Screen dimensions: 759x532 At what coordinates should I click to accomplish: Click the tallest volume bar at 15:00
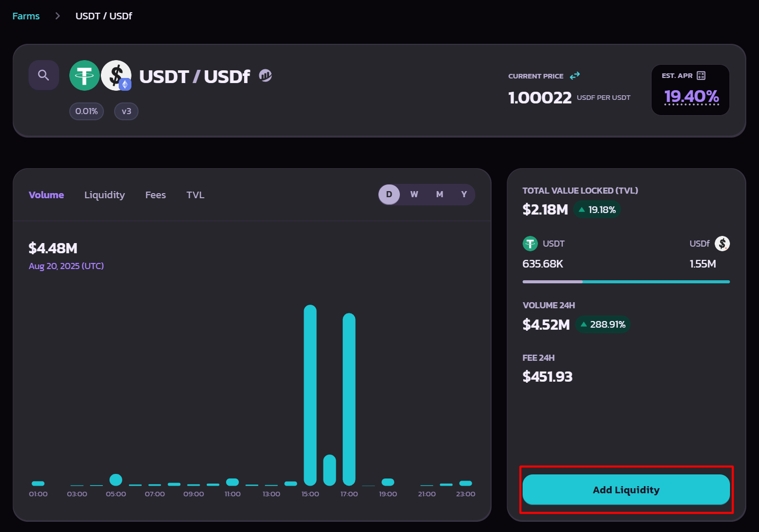[x=310, y=395]
